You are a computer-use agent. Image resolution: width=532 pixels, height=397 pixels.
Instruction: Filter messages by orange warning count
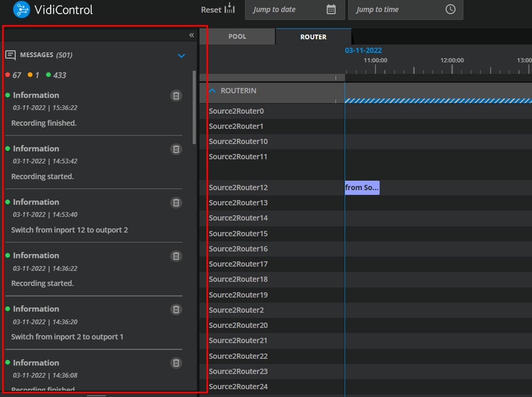point(34,75)
